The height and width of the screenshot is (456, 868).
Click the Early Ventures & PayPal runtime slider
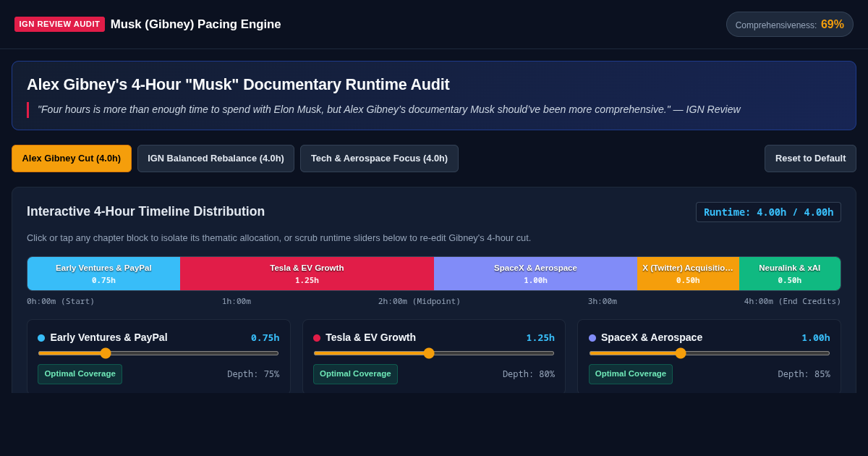tap(158, 353)
